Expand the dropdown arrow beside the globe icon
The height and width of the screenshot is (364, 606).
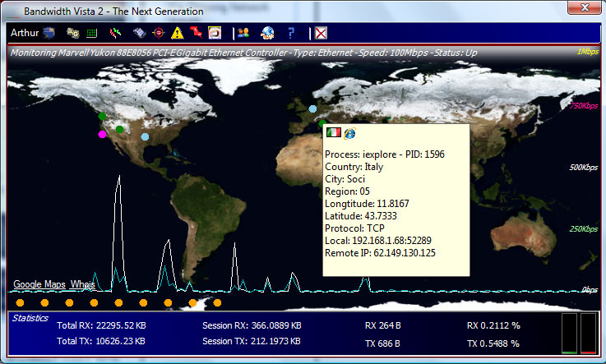(x=277, y=34)
